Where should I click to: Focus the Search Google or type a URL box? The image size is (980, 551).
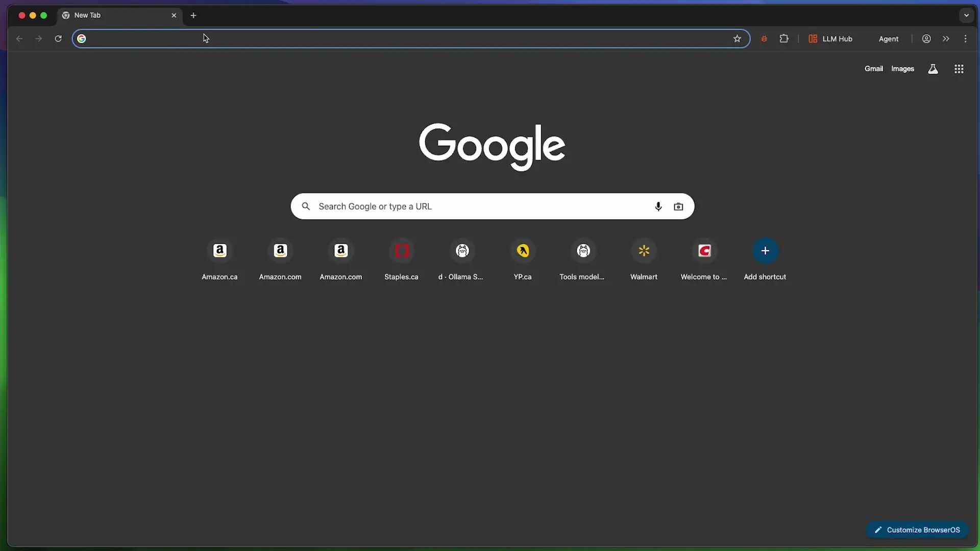pos(492,206)
